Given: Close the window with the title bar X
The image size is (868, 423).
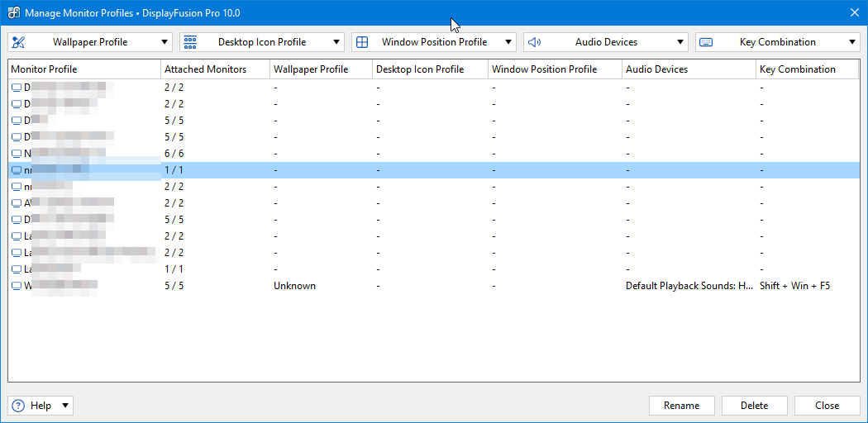Looking at the screenshot, I should pyautogui.click(x=854, y=12).
